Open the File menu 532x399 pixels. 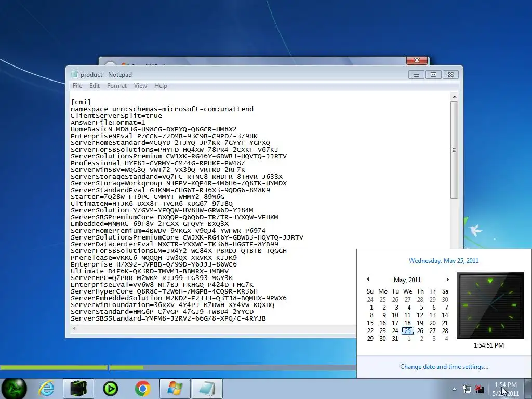point(77,86)
